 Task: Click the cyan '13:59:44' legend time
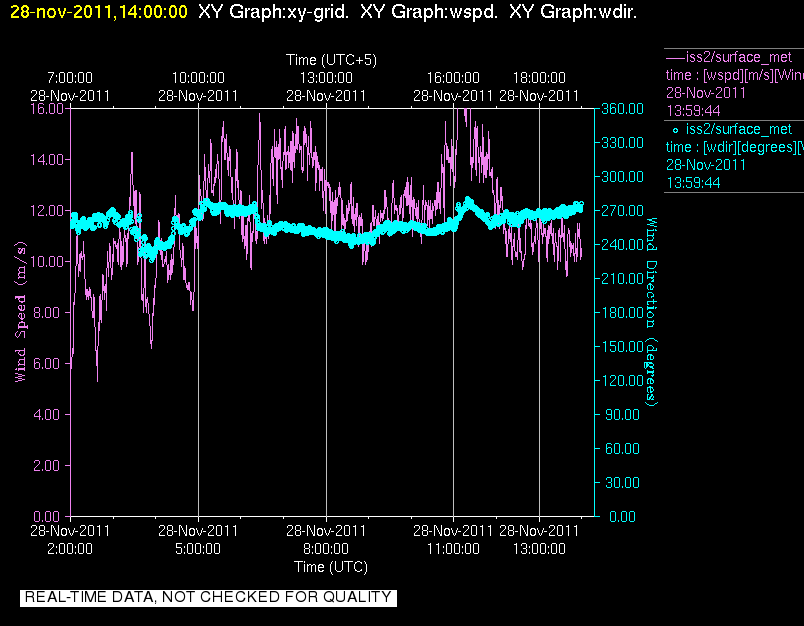pos(693,183)
